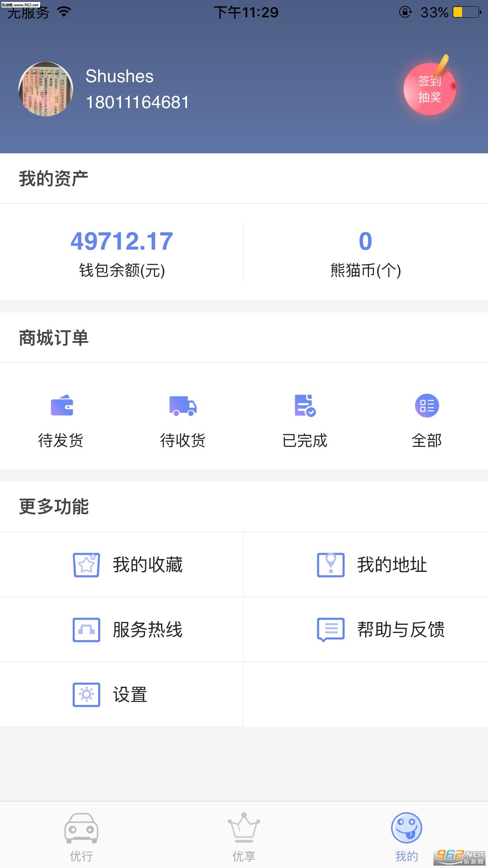Screen dimensions: 488x868
Task: Click the 设置 gear icon
Action: (86, 695)
